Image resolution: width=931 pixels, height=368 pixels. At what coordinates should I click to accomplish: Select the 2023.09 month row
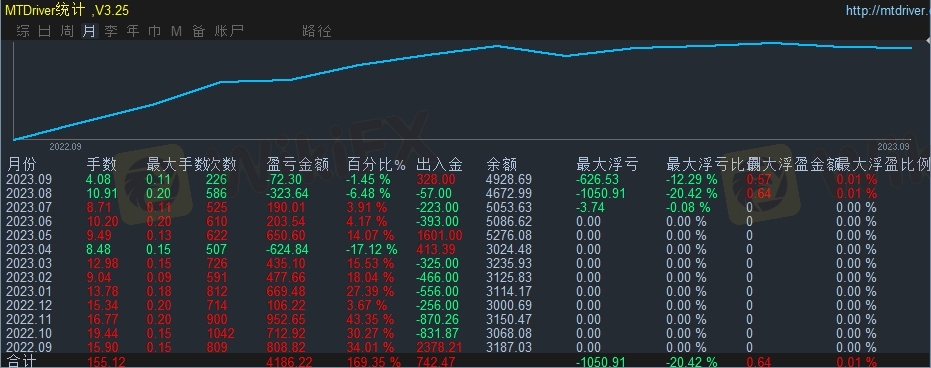click(x=466, y=179)
